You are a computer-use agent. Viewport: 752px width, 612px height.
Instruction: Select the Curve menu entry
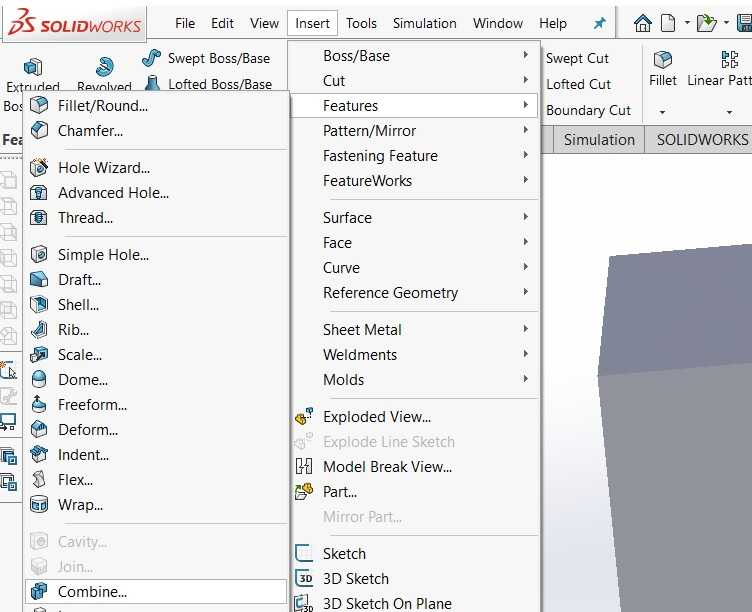(415, 268)
